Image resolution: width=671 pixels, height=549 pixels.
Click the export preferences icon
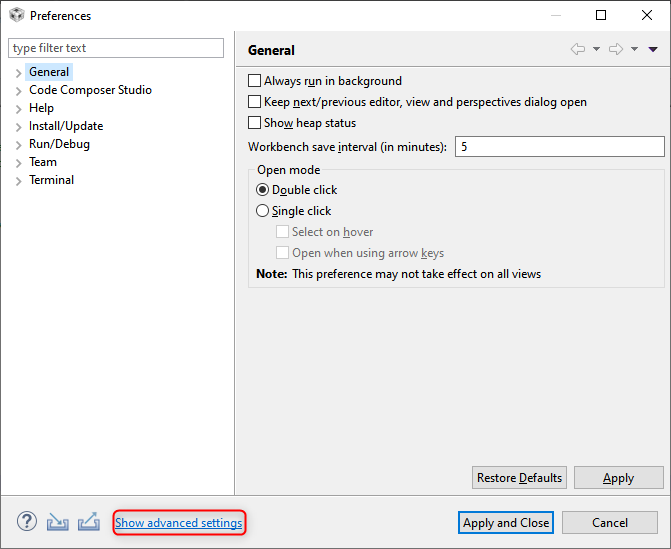coord(88,522)
